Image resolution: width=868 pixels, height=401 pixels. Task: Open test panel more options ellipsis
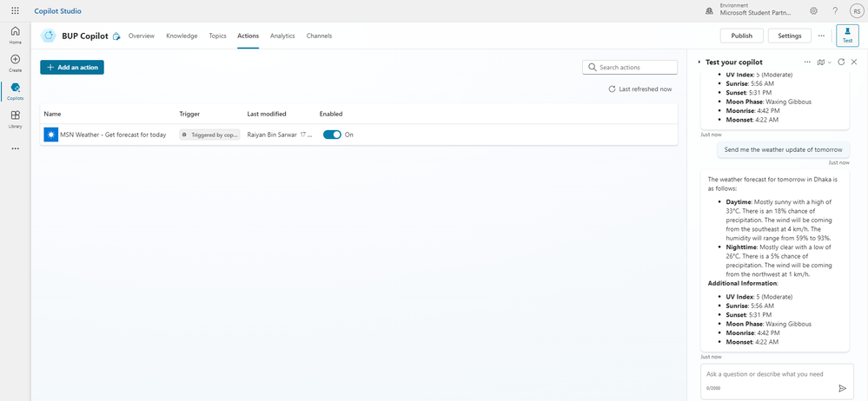pyautogui.click(x=807, y=62)
